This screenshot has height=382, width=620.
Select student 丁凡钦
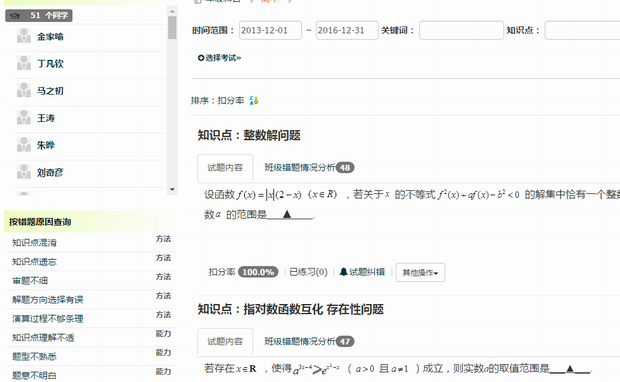click(x=50, y=64)
